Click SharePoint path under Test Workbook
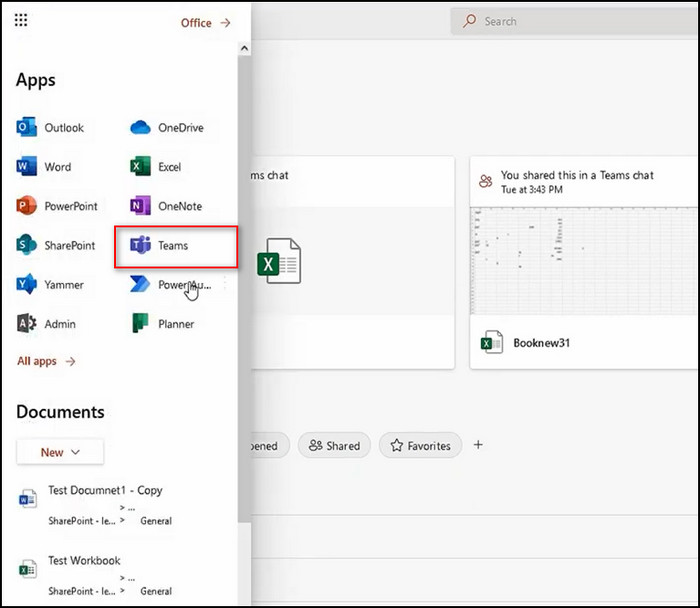The width and height of the screenshot is (700, 608). pos(82,591)
